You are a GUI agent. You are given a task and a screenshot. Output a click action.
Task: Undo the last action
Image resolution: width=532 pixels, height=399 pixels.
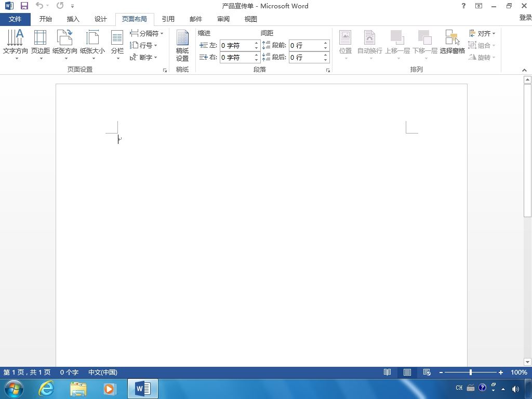pyautogui.click(x=39, y=5)
